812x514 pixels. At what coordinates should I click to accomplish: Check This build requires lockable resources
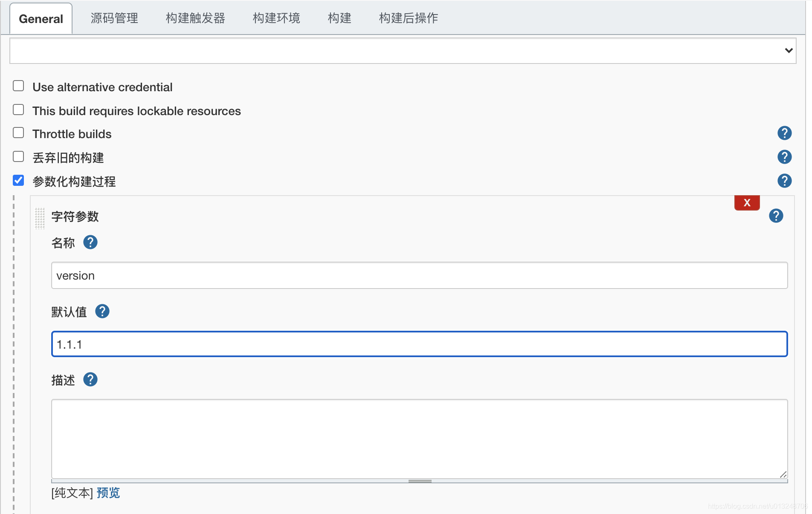(18, 110)
